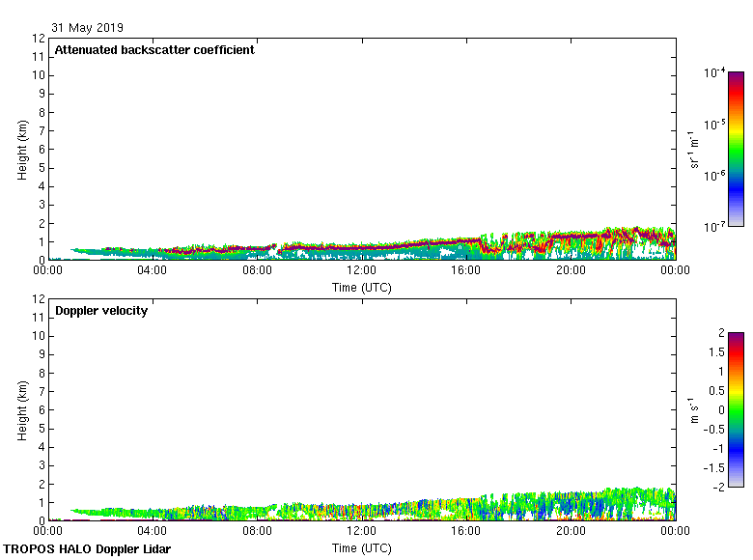
Task: Click the 'Doppler velocity' plot title
Action: 101,311
